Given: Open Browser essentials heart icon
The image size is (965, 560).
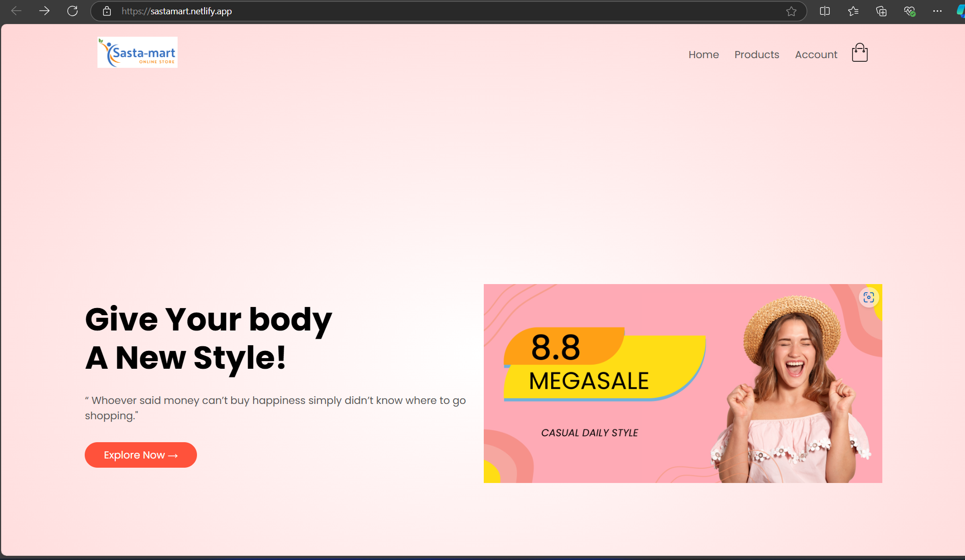Looking at the screenshot, I should tap(909, 11).
